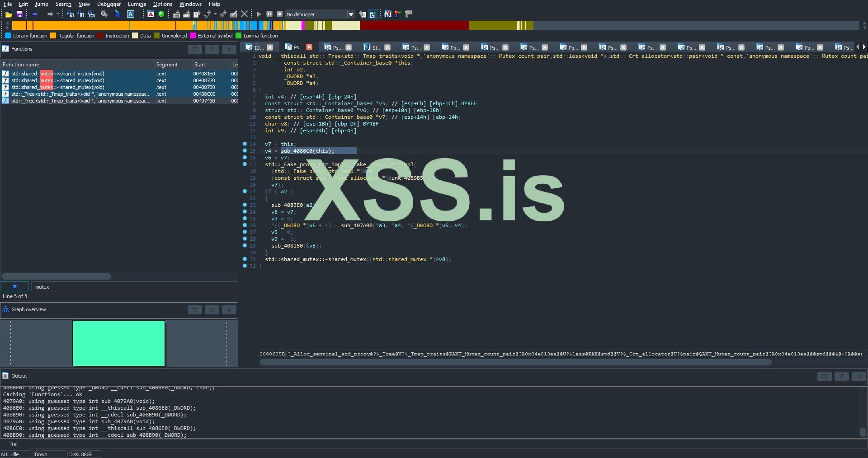868x458 pixels.
Task: Jump back with the blue left arrow
Action: [x=35, y=14]
